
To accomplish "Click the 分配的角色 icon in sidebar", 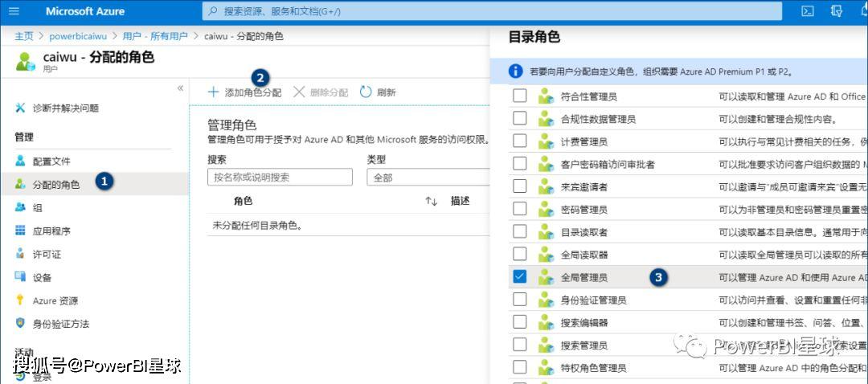I will pos(20,184).
